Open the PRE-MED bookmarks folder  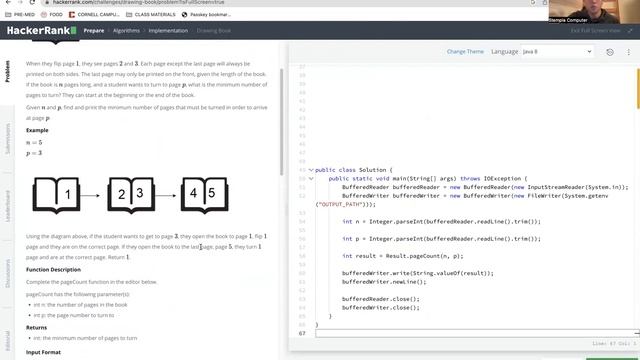click(20, 14)
